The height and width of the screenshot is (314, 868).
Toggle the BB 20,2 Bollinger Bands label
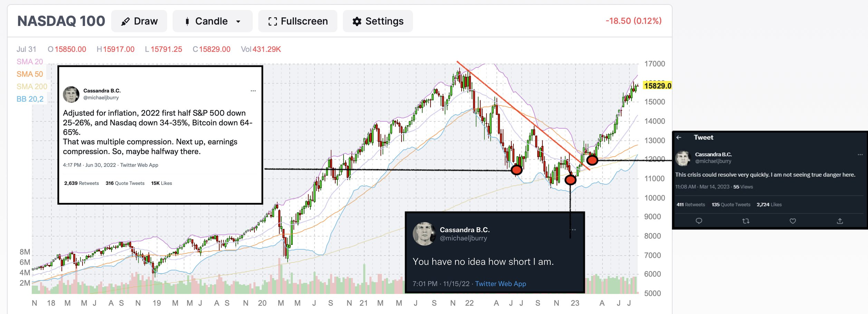tap(30, 99)
